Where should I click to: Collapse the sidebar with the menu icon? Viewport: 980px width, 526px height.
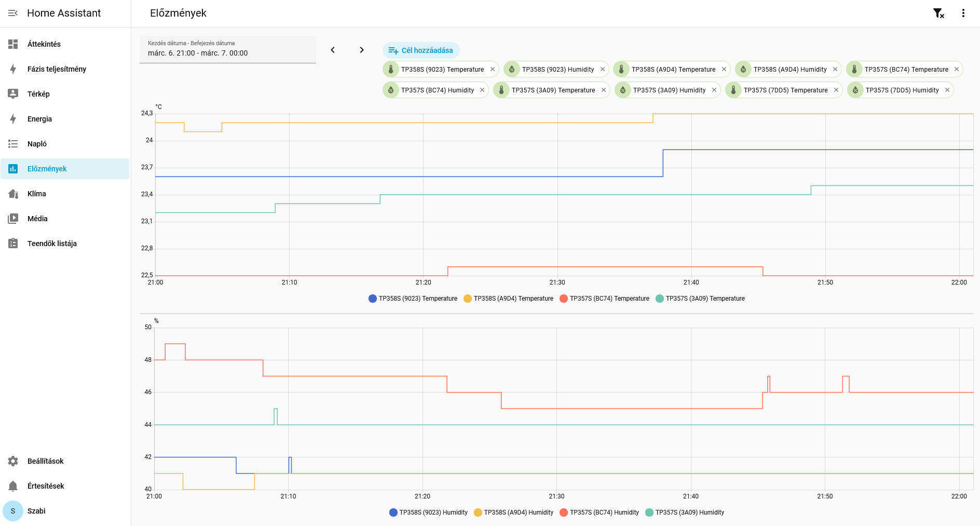(x=13, y=13)
